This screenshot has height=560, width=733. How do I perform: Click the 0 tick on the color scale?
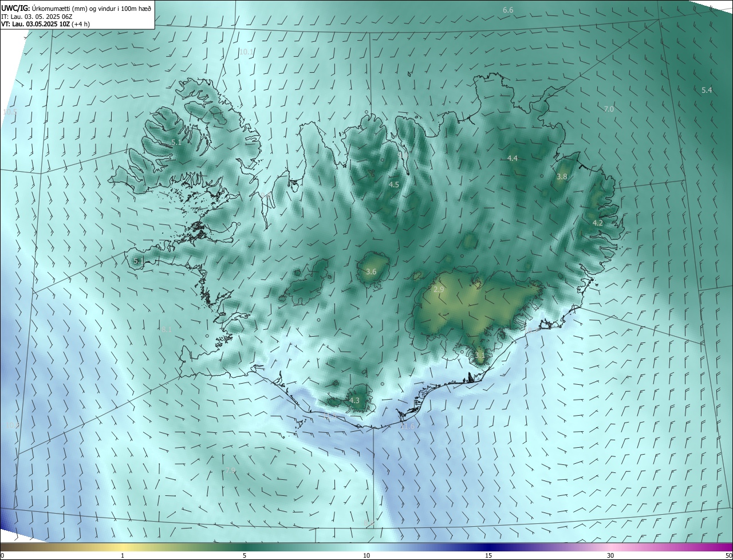pyautogui.click(x=2, y=555)
